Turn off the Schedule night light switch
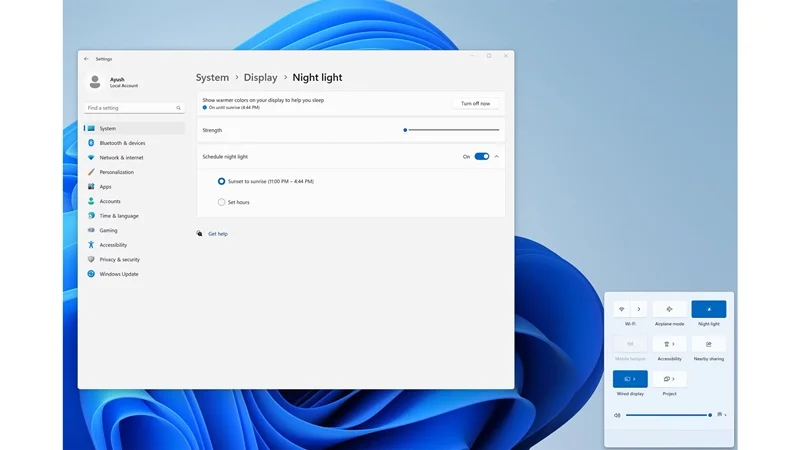Image resolution: width=800 pixels, height=450 pixels. pos(482,157)
